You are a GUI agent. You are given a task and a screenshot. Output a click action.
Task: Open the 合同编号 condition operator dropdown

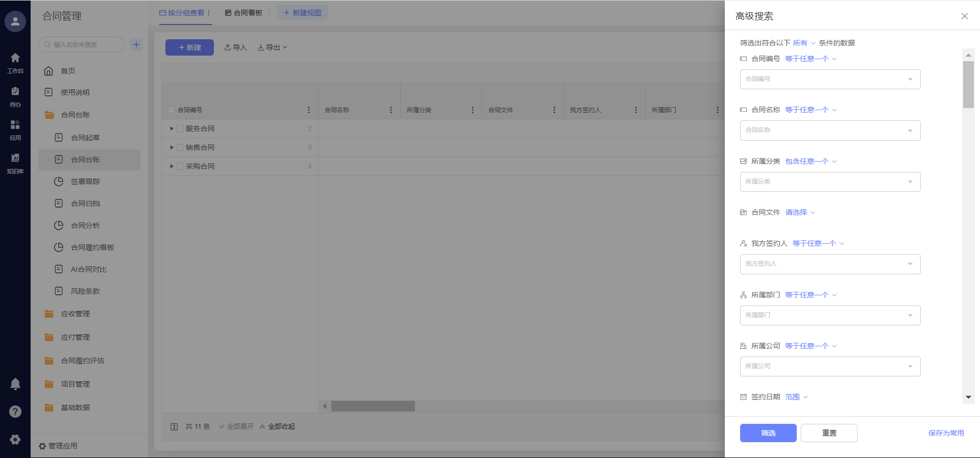811,59
